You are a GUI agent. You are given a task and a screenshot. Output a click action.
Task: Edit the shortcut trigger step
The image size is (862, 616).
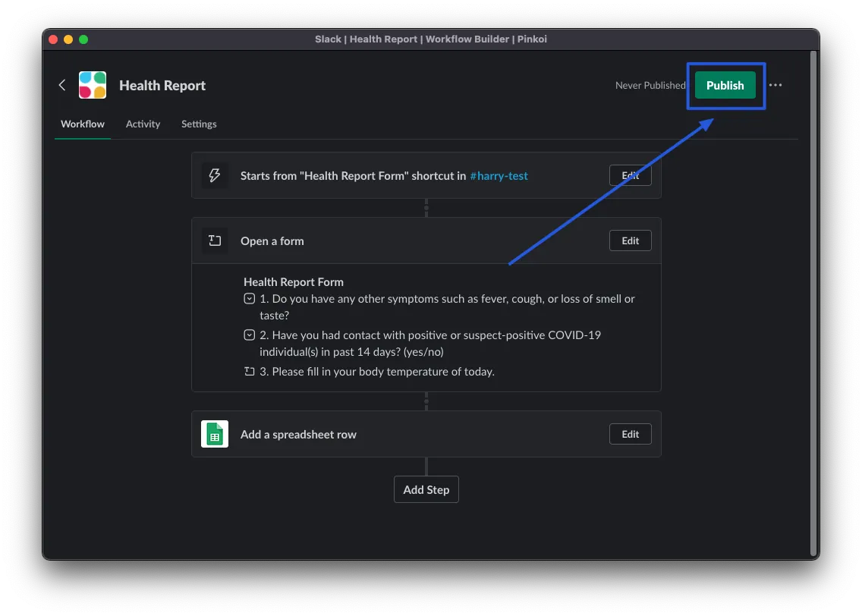tap(630, 175)
